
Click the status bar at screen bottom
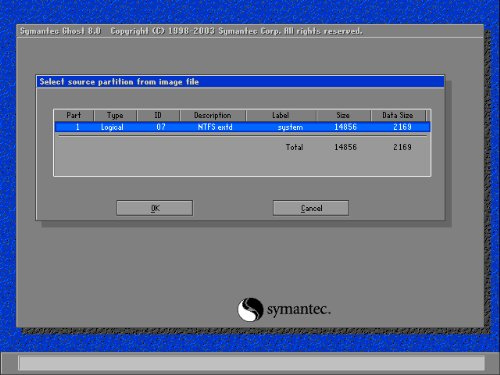coord(252,363)
